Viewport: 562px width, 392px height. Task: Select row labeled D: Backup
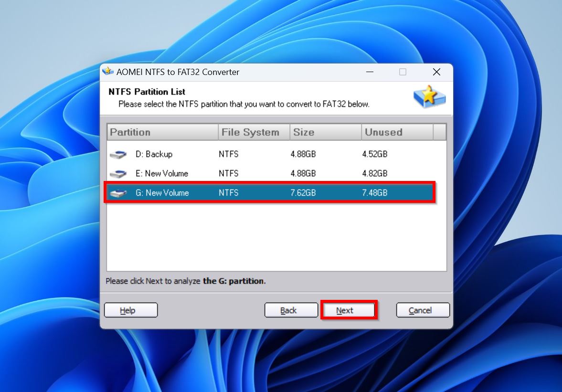pos(271,154)
